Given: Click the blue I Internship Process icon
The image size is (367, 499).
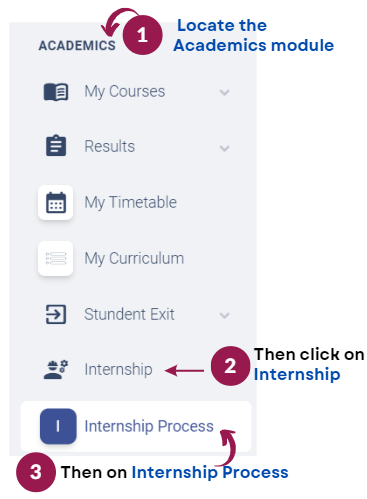Looking at the screenshot, I should pyautogui.click(x=58, y=426).
